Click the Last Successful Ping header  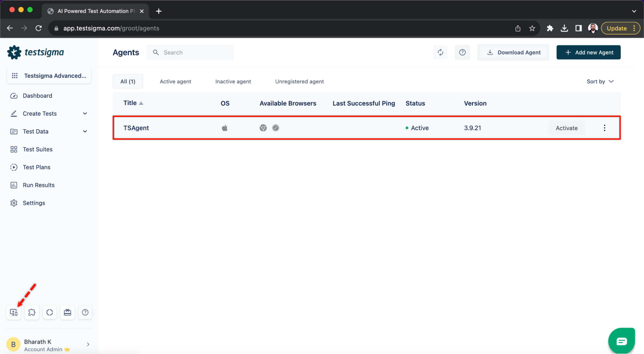coord(363,103)
